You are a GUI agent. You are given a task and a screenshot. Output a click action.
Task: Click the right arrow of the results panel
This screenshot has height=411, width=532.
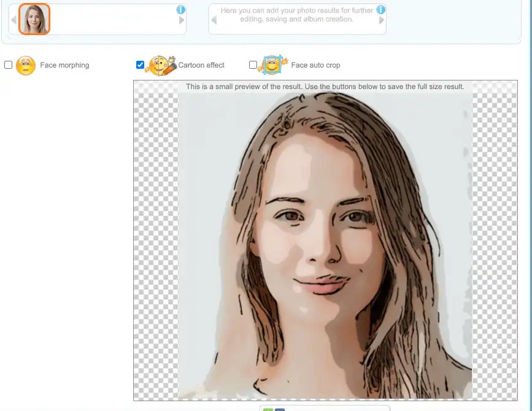(x=381, y=19)
